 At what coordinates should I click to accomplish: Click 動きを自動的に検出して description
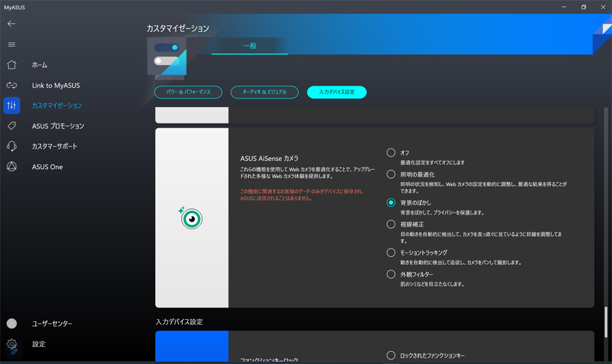coord(460,262)
